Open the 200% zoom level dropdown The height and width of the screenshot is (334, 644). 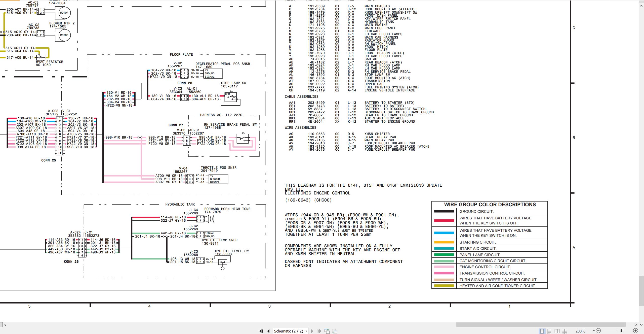[594, 331]
